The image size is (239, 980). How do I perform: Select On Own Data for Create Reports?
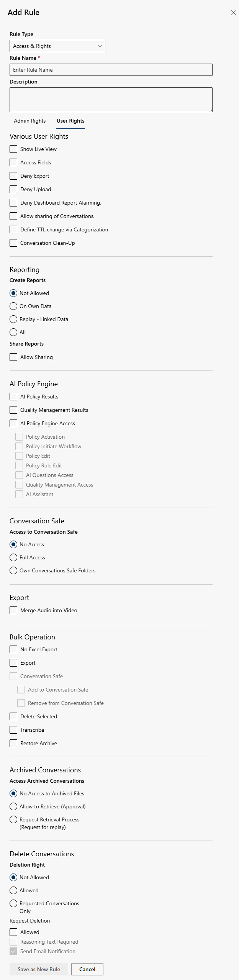13,306
